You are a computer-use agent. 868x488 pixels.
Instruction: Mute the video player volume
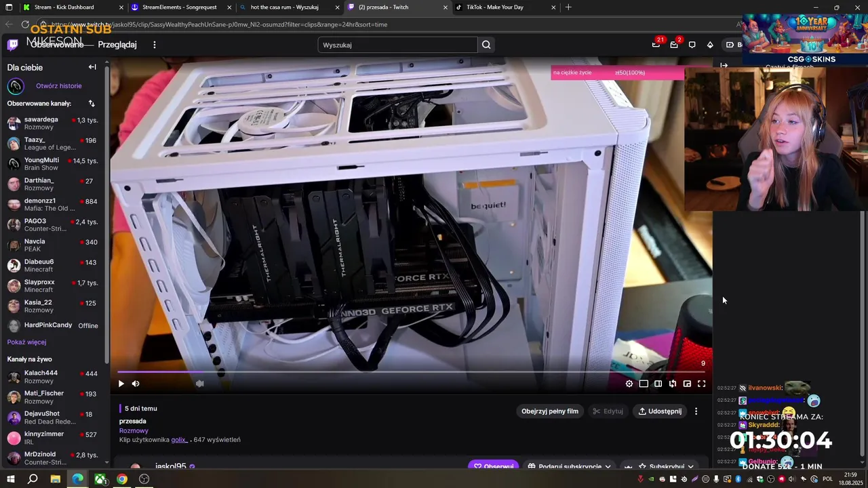click(x=136, y=384)
